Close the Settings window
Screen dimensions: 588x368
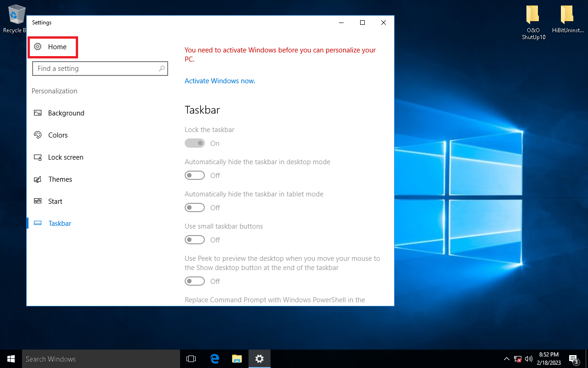pos(384,23)
